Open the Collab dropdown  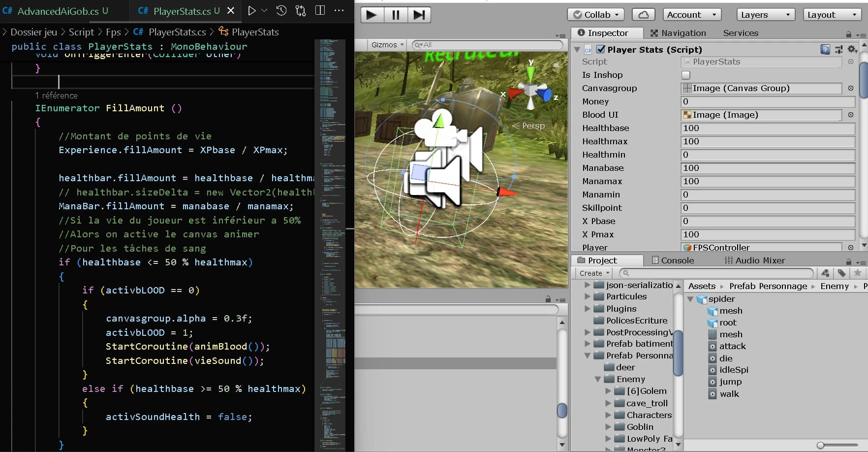coord(596,15)
